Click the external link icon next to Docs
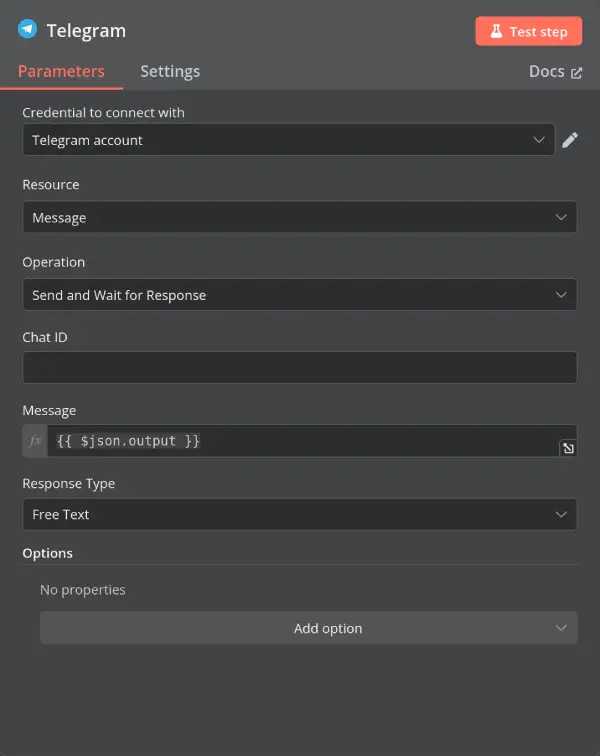Screen dimensions: 600x756 [x=576, y=73]
